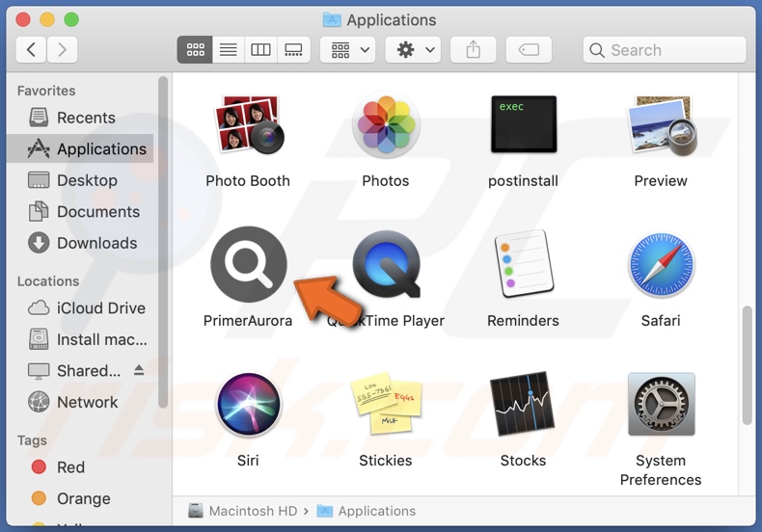Open Network from the sidebar
Screen dimensions: 762x532
click(x=80, y=402)
